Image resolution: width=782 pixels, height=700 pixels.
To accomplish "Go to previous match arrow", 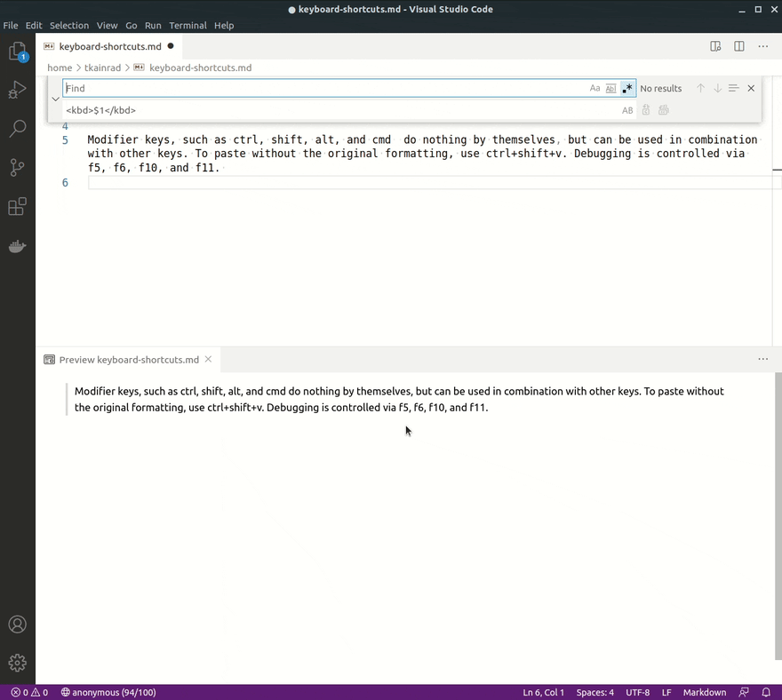I will click(x=701, y=88).
